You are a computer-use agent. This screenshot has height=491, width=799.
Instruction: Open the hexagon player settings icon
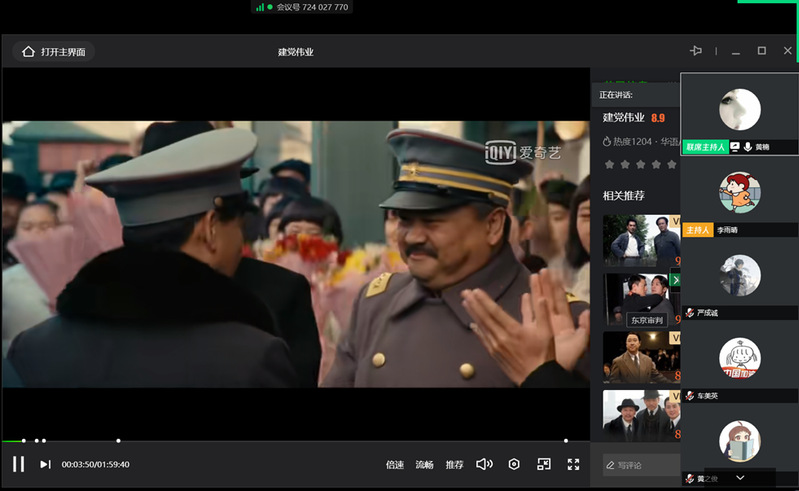point(514,464)
